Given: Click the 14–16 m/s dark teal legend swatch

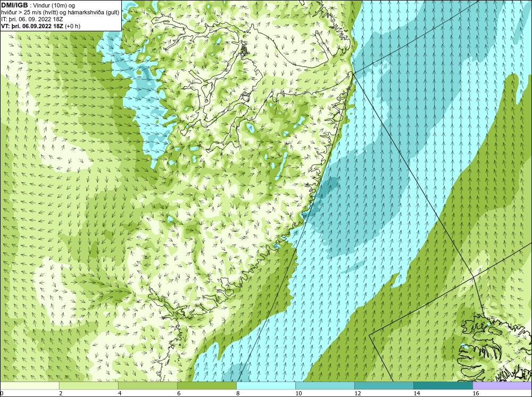Looking at the screenshot, I should (443, 385).
